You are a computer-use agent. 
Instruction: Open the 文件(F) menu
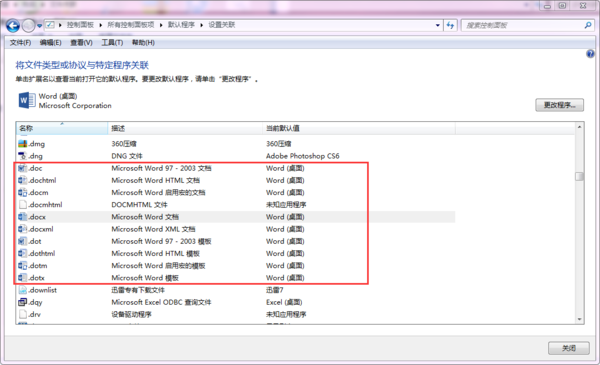[20, 42]
